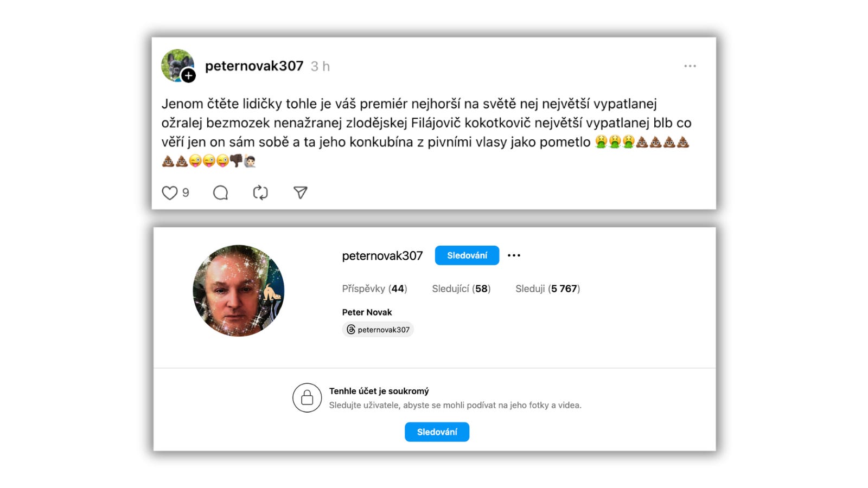Screen dimensions: 868x488
Task: Toggle the bottom Sledování button
Action: 437,432
